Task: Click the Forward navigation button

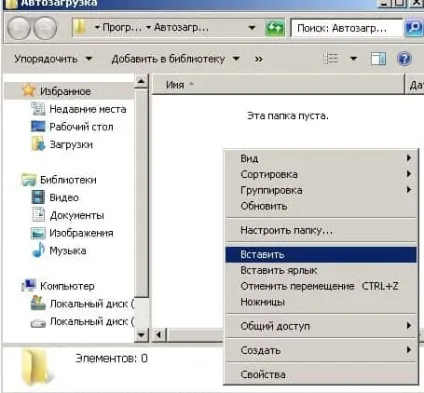Action: (x=45, y=28)
